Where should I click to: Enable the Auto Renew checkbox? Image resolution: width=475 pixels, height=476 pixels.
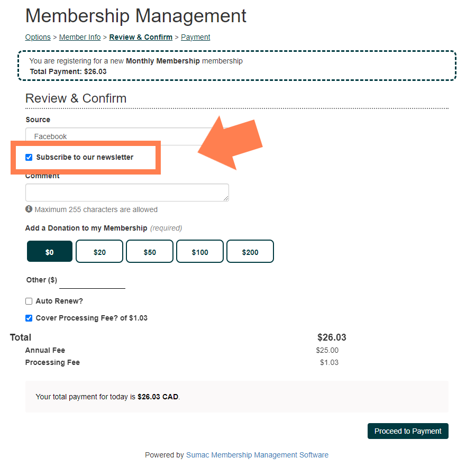pyautogui.click(x=29, y=301)
